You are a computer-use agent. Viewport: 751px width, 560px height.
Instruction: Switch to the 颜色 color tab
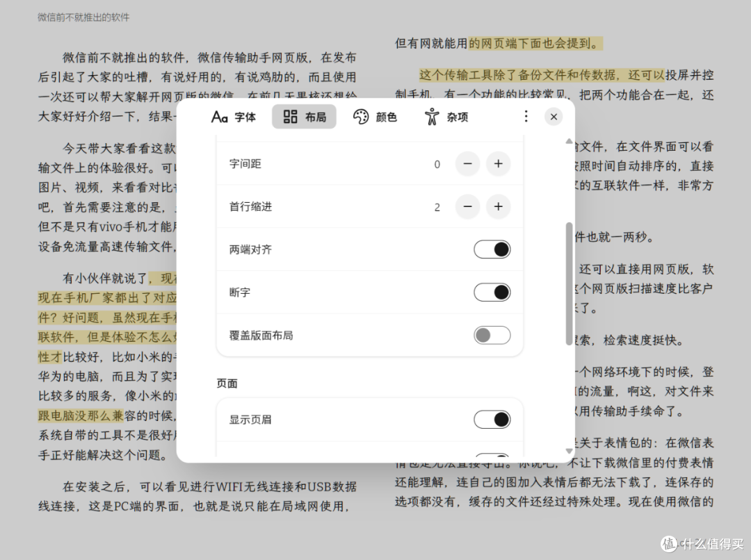(x=375, y=117)
